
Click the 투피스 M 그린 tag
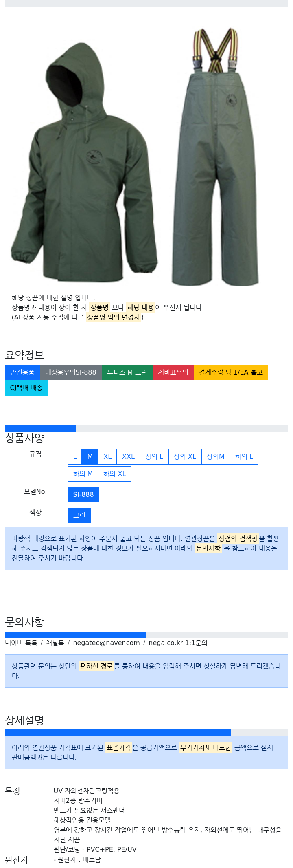(x=127, y=372)
